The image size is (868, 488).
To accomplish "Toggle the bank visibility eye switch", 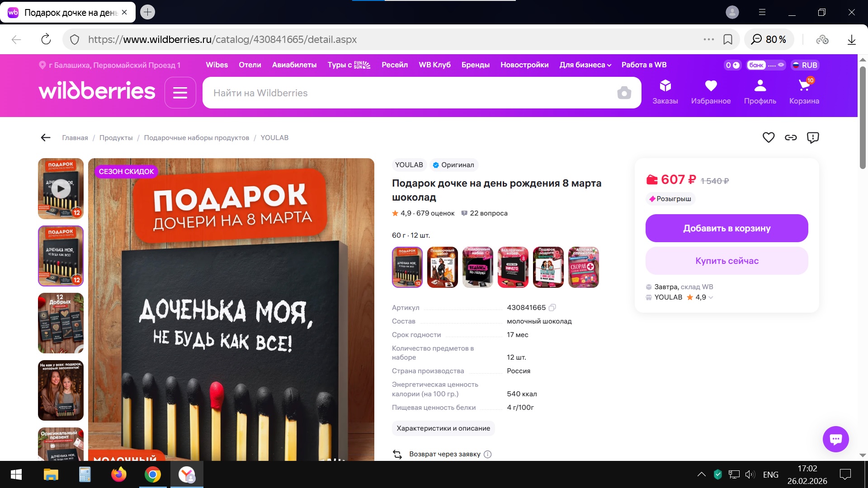I will click(x=781, y=65).
